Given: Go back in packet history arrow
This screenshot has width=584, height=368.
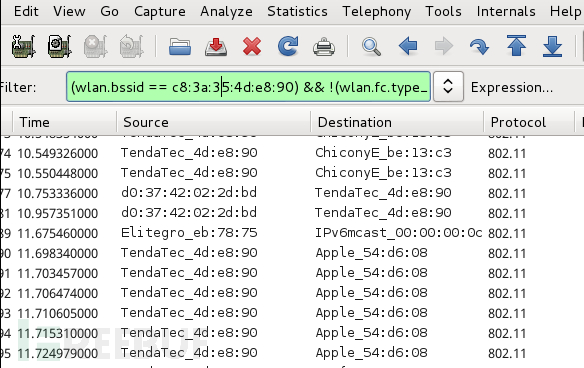Looking at the screenshot, I should (408, 46).
